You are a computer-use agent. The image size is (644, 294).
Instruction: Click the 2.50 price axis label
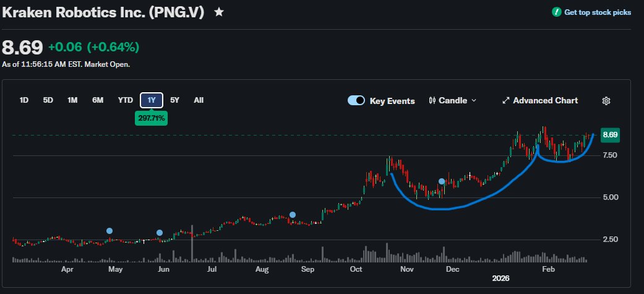click(x=610, y=240)
